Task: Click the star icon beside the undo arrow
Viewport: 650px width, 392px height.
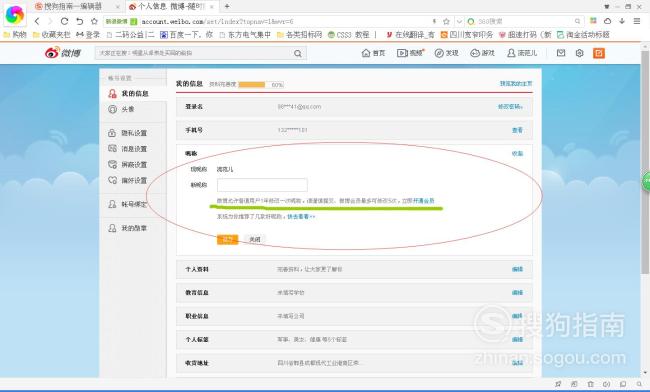Action: 94,21
